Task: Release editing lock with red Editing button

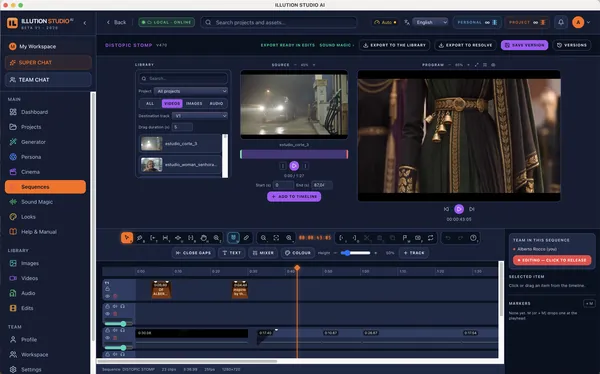Action: (x=552, y=260)
